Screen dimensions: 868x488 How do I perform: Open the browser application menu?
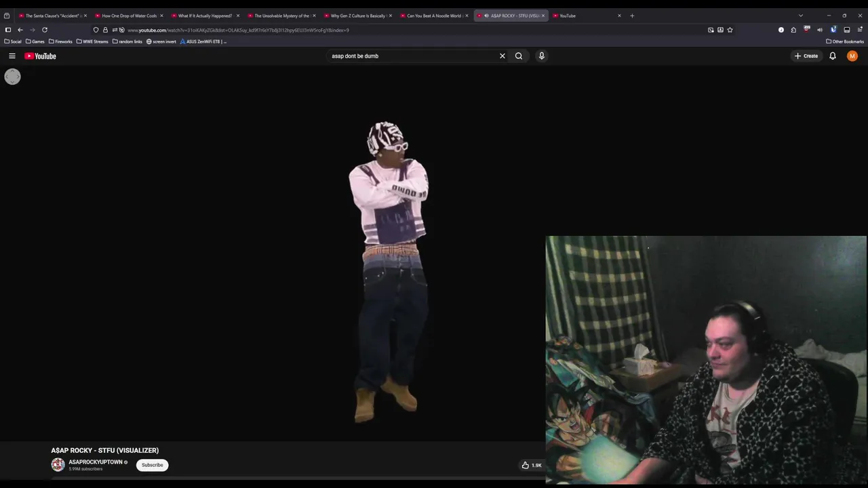coord(861,30)
